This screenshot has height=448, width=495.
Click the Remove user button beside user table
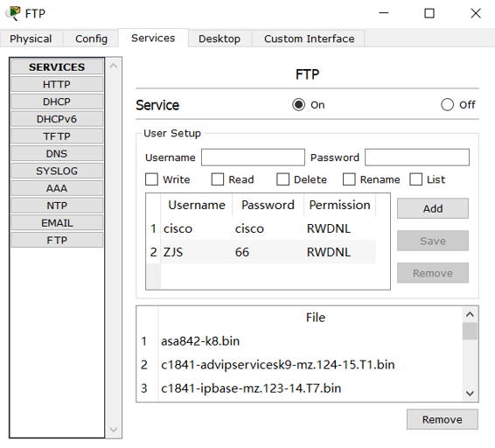pos(433,273)
